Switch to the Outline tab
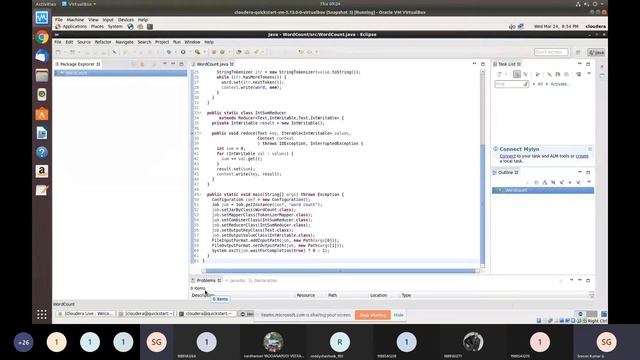The width and height of the screenshot is (640, 360). pyautogui.click(x=506, y=173)
